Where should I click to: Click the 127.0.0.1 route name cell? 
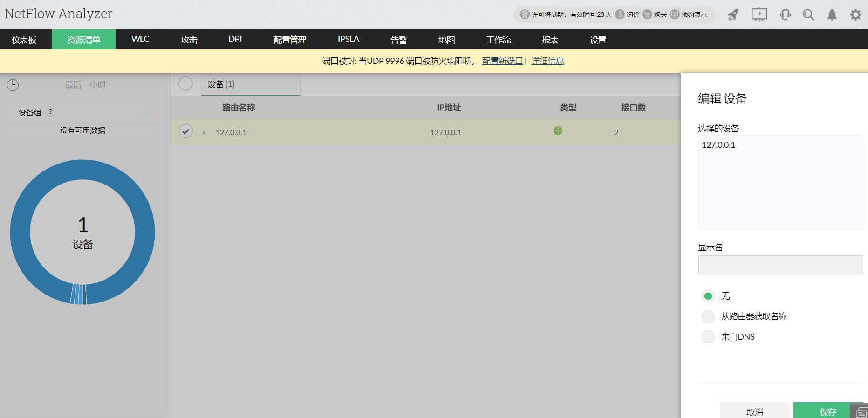pos(231,133)
